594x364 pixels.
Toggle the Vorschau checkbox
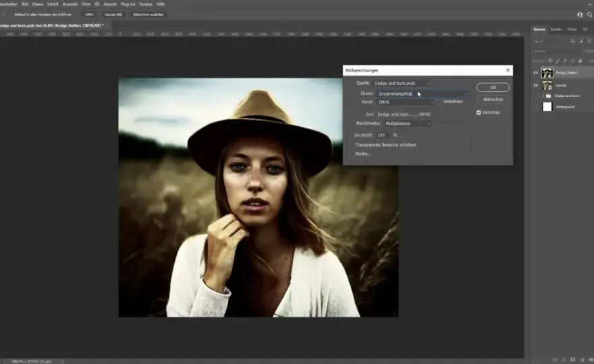point(479,113)
